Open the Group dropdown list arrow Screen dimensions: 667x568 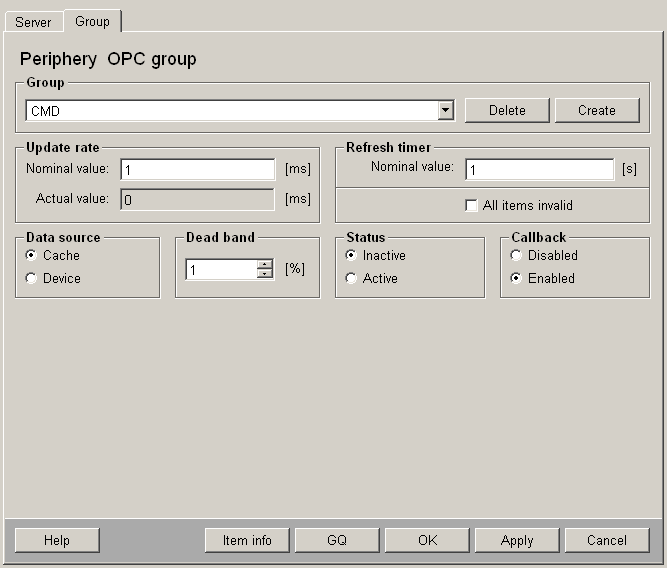pyautogui.click(x=446, y=111)
